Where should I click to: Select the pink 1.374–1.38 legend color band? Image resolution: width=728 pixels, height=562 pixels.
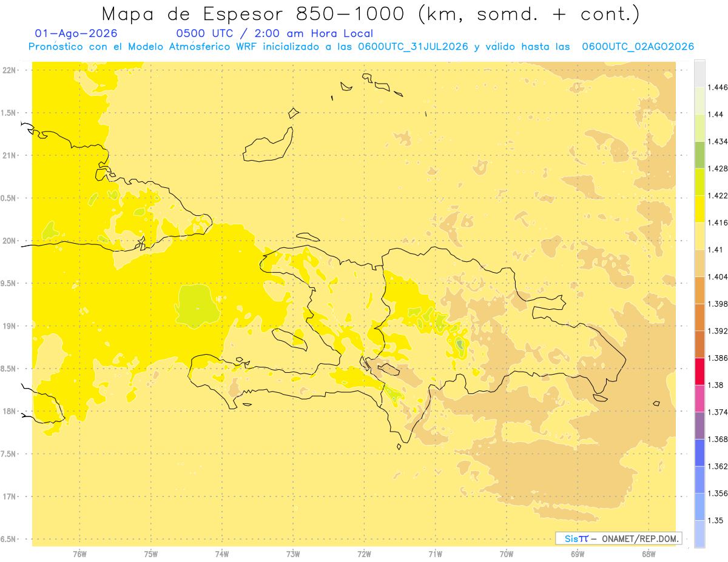pos(699,398)
